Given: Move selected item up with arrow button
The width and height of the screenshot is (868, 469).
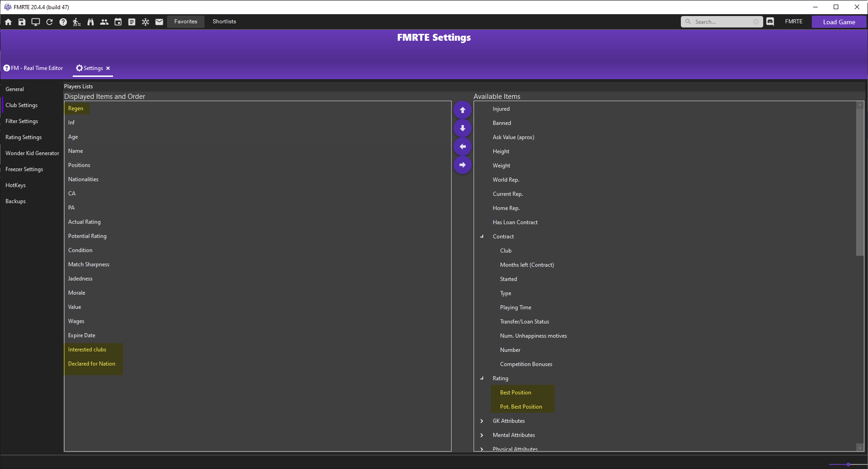Looking at the screenshot, I should point(462,110).
